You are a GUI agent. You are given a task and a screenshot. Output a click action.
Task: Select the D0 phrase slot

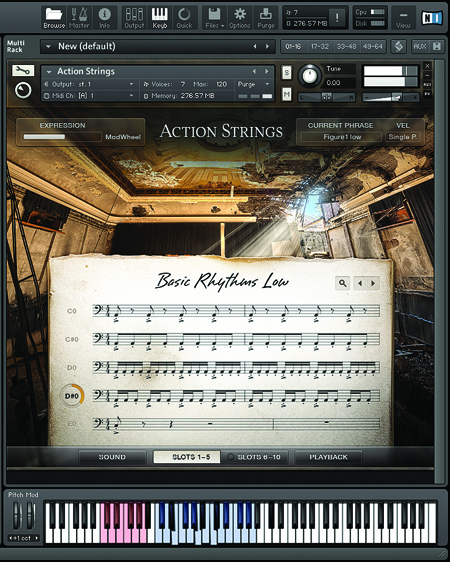tap(72, 368)
